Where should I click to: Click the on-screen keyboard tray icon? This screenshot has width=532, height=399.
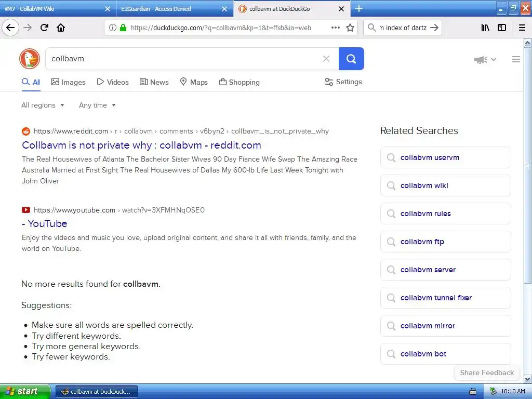pyautogui.click(x=472, y=392)
